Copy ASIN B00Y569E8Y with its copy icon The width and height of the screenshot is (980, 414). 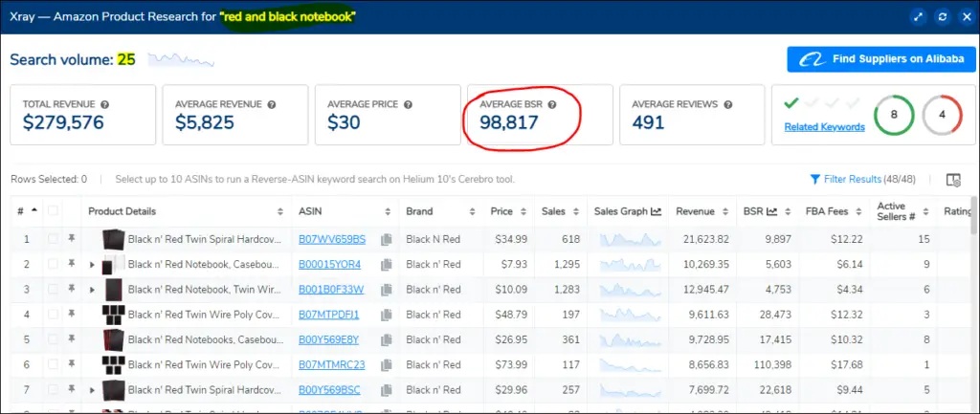387,339
